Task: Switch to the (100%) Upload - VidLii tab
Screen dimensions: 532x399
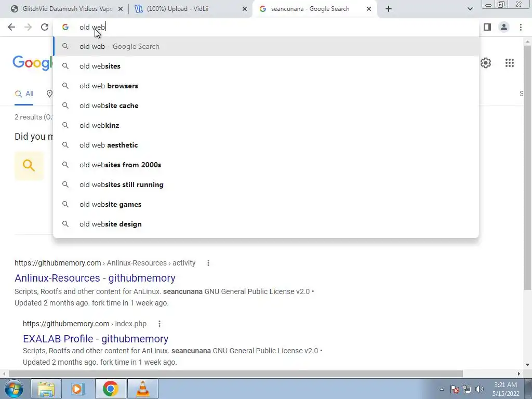Action: (191, 9)
